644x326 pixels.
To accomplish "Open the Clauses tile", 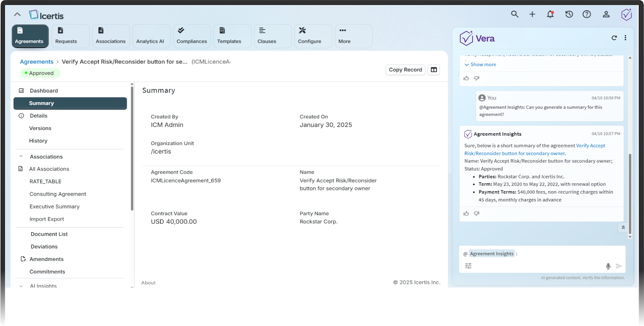I will tap(273, 36).
